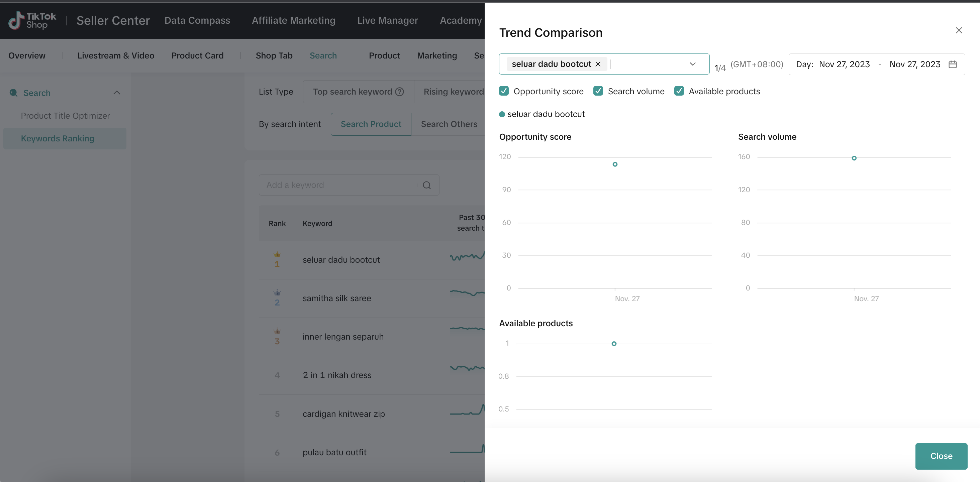
Task: Click the pulau batu outfit keyword
Action: click(x=334, y=452)
